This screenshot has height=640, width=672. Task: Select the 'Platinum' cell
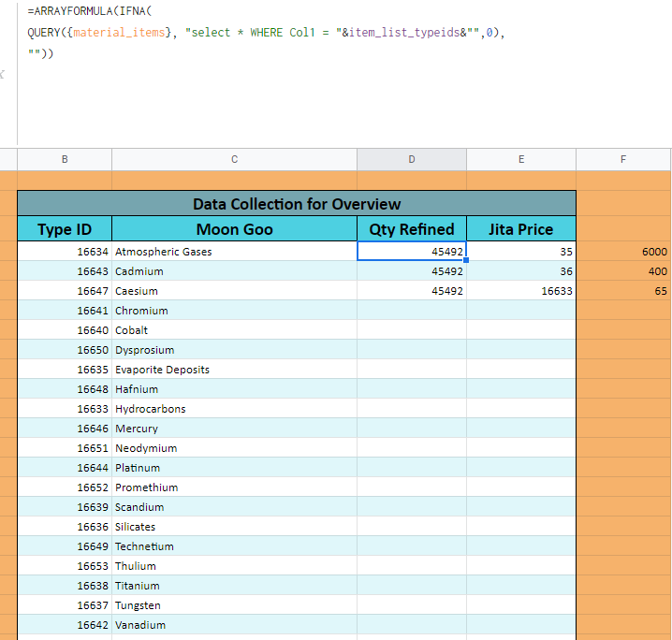234,468
